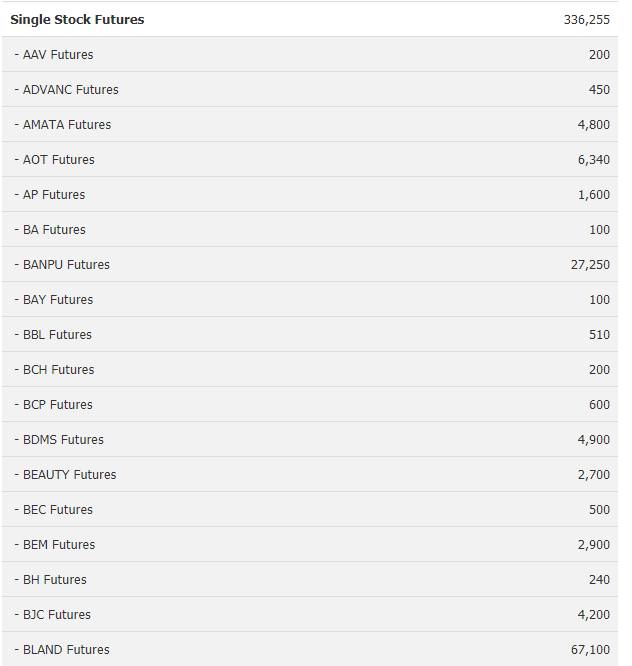Click the 336,255 total volume value
The width and height of the screenshot is (632, 666).
[587, 20]
